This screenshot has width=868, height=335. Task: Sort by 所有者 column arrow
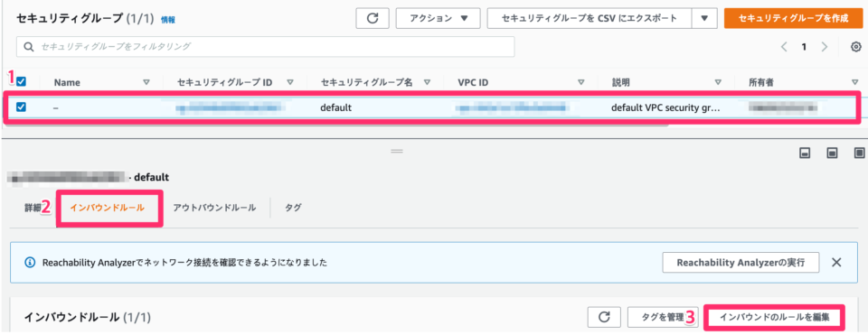pos(854,82)
